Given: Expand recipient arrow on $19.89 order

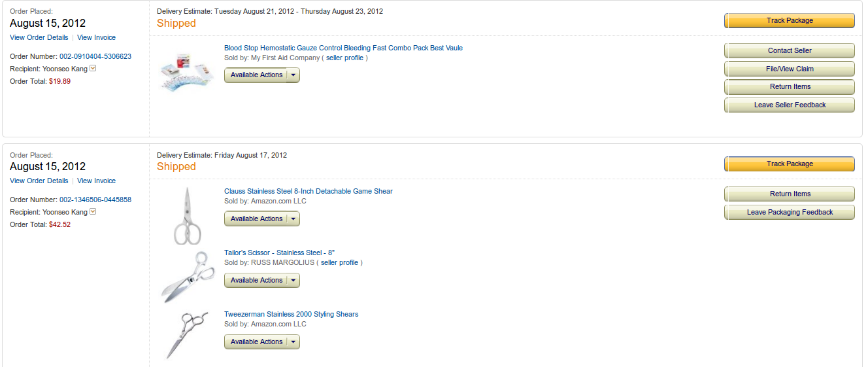Looking at the screenshot, I should (93, 68).
